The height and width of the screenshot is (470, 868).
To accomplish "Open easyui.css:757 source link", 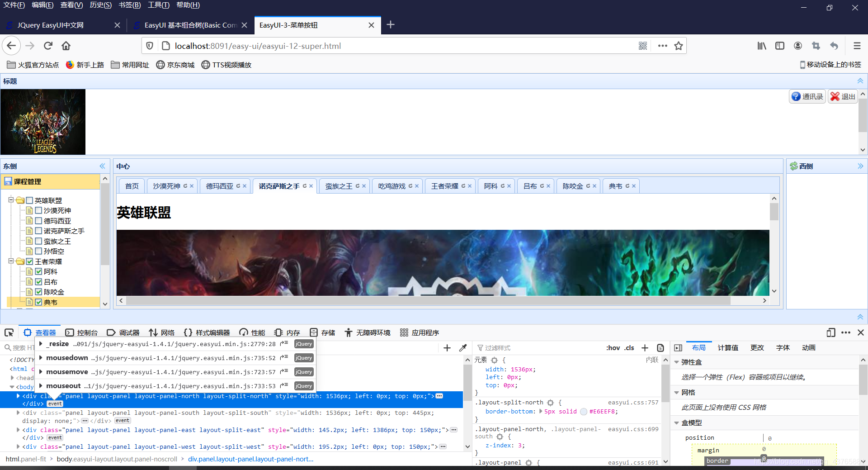I will tap(633, 402).
